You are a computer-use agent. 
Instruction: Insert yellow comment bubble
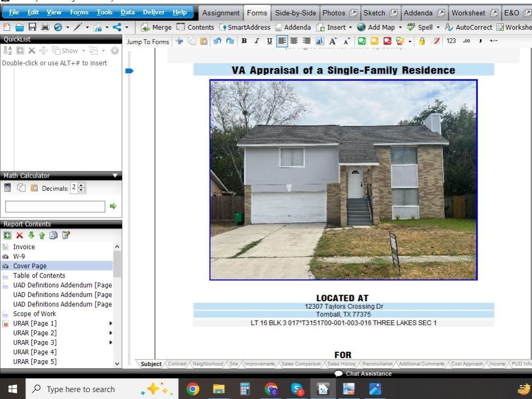coord(374,41)
